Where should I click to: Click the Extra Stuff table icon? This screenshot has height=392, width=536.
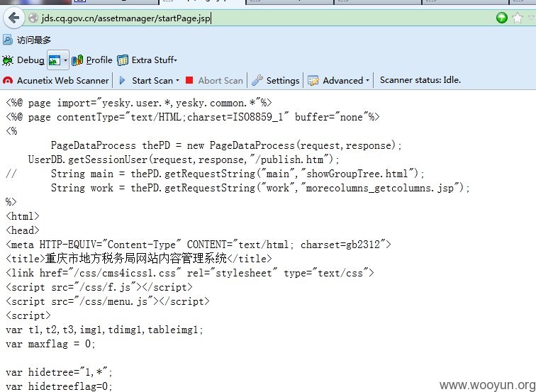coord(123,60)
